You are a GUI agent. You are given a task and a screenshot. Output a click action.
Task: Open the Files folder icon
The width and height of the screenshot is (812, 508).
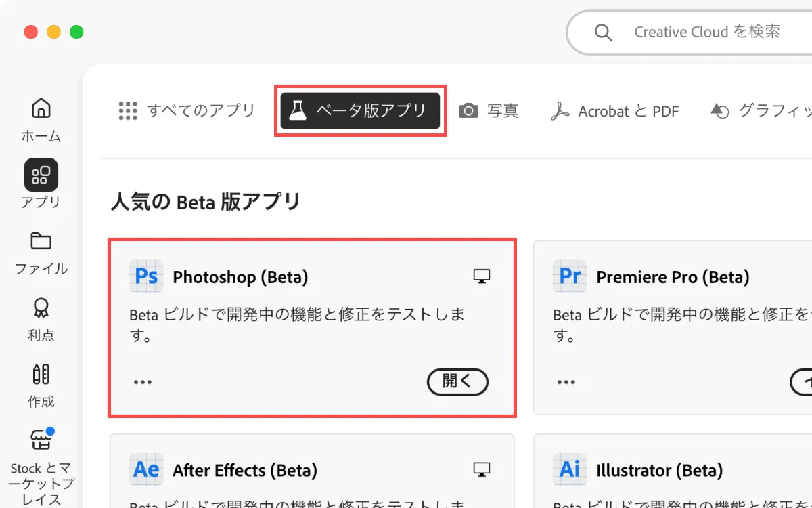(x=41, y=241)
